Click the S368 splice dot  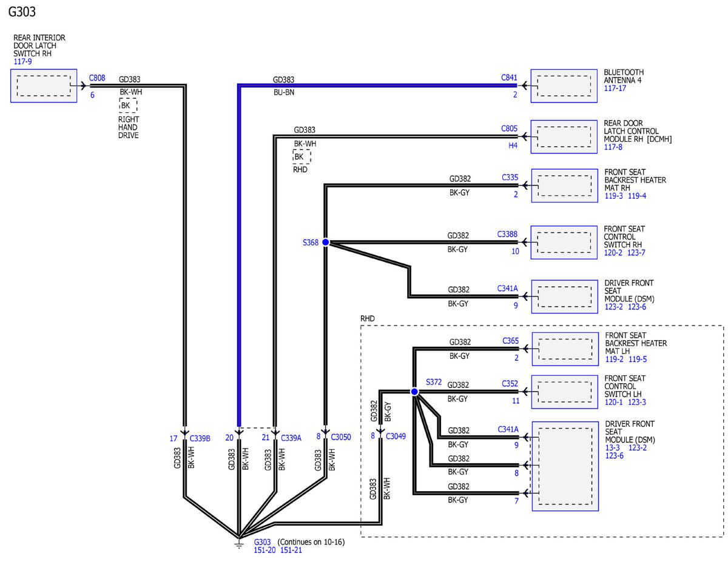click(x=325, y=242)
